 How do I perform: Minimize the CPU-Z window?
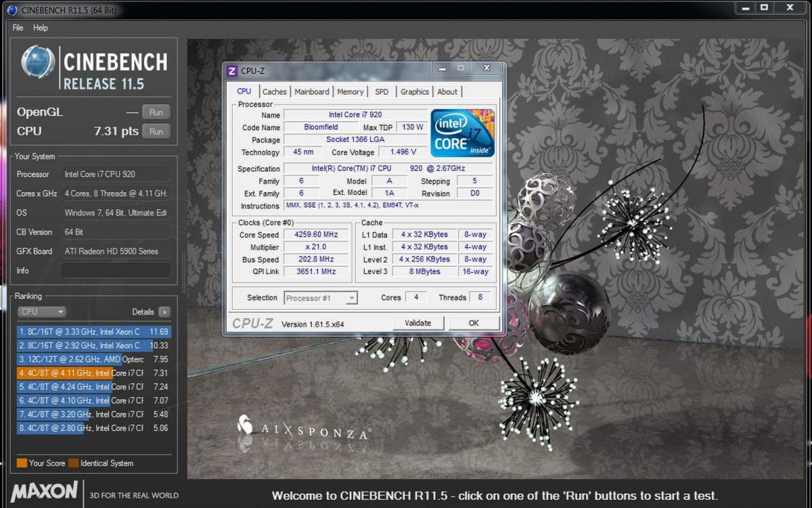pos(442,68)
